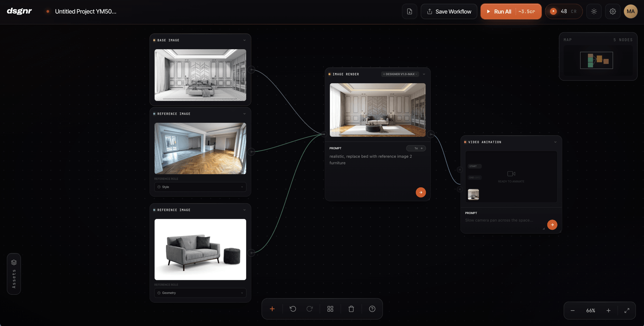644x326 pixels.
Task: Zoom in the canvas
Action: 608,311
